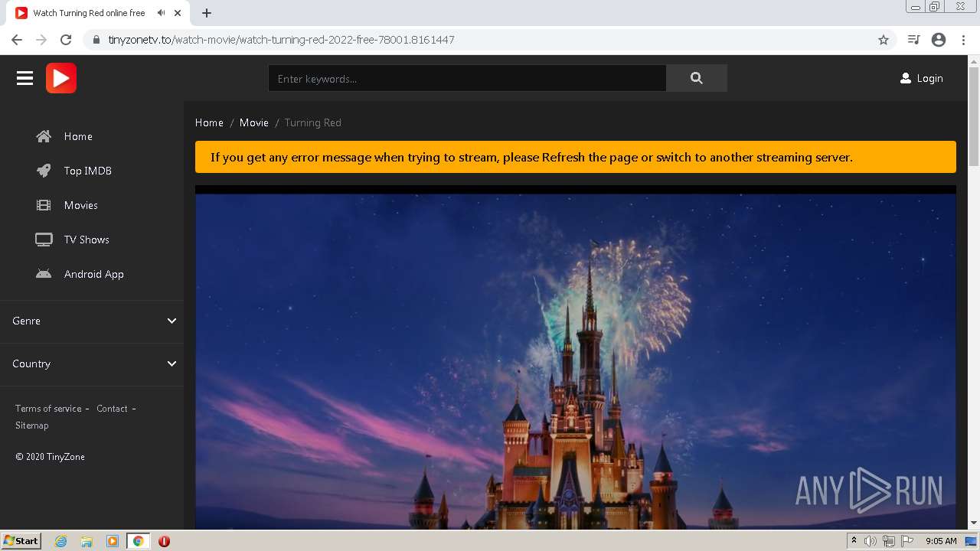Viewport: 980px width, 551px height.
Task: Click the Android App robot icon
Action: [x=44, y=274]
